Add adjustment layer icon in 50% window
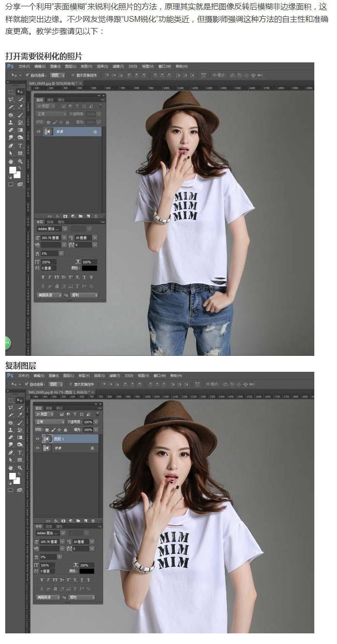Image resolution: width=337 pixels, height=644 pixels. (x=73, y=216)
